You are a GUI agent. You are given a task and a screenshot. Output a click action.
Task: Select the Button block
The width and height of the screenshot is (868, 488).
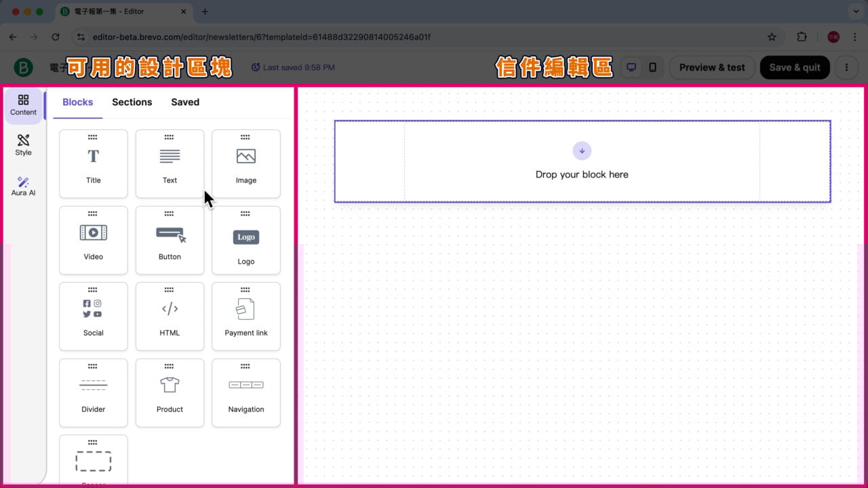pyautogui.click(x=170, y=240)
